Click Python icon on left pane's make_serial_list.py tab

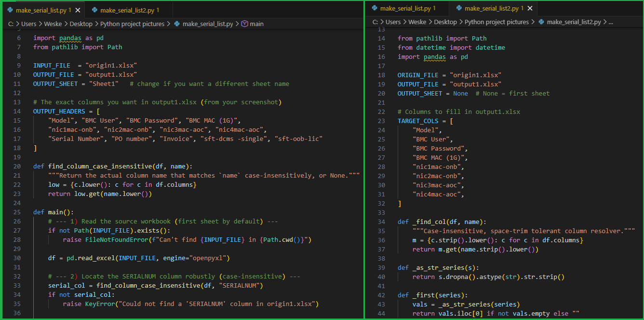coord(10,10)
